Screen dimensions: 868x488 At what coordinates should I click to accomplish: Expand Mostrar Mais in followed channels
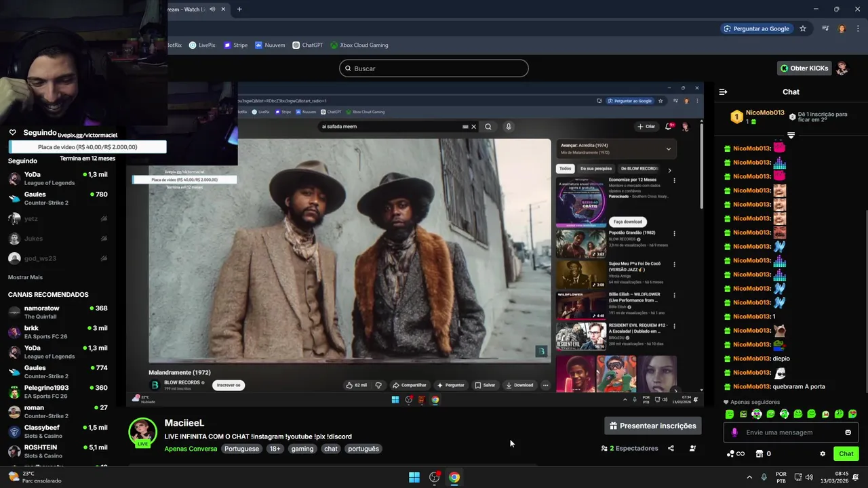click(25, 277)
